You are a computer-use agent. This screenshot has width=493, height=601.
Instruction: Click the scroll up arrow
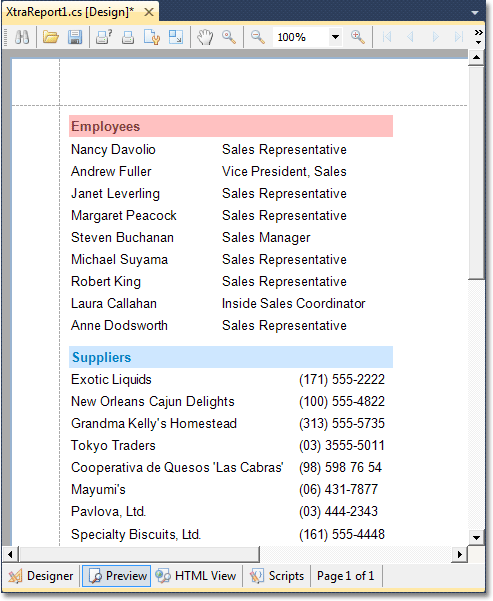pos(477,58)
